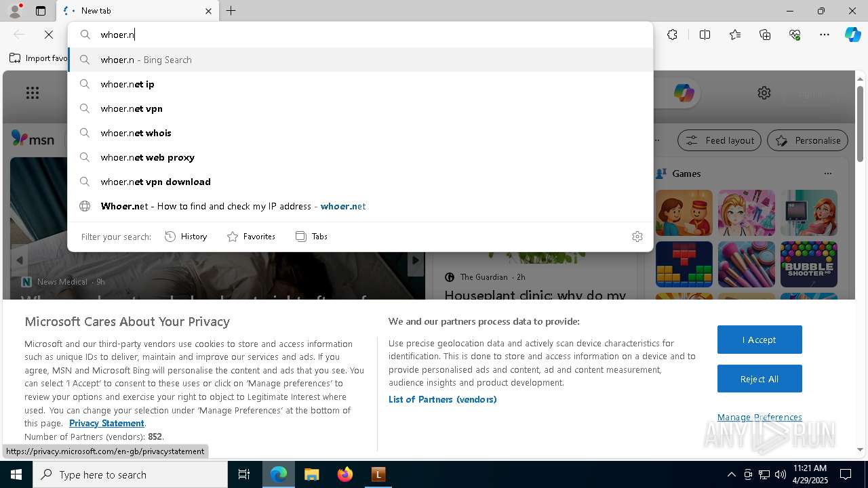Select 'whoer.net web proxy' suggestion
The width and height of the screenshot is (868, 488).
(x=360, y=157)
